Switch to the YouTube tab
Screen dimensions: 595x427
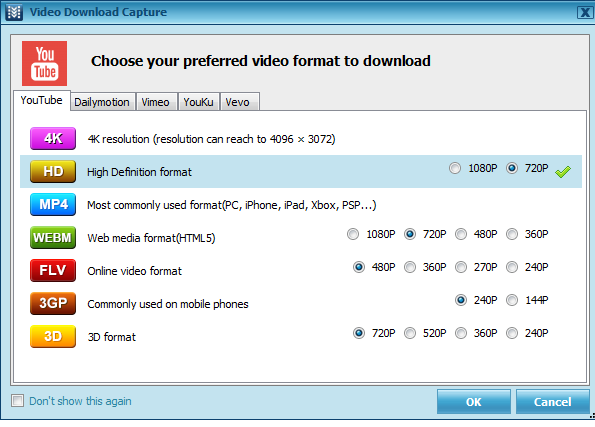click(41, 100)
